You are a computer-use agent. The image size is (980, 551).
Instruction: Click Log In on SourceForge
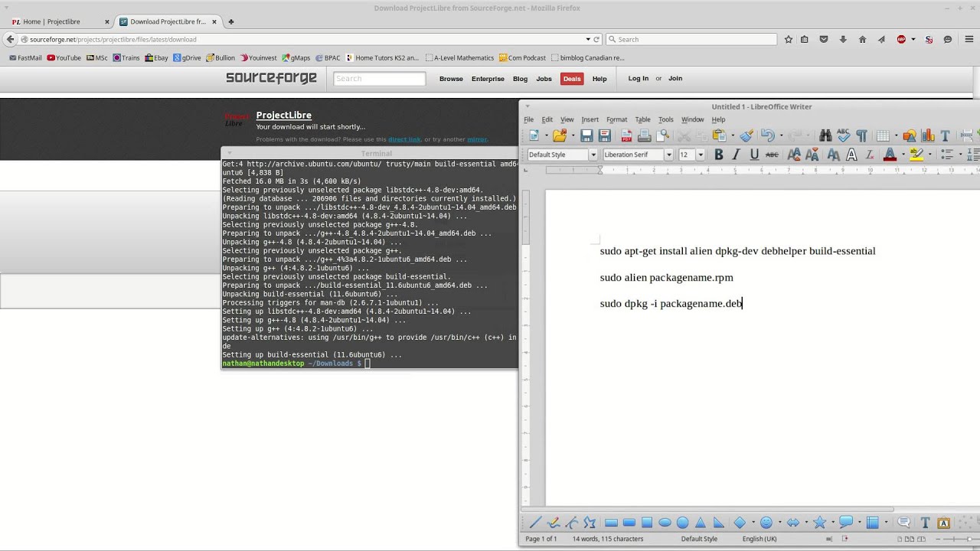pyautogui.click(x=638, y=78)
